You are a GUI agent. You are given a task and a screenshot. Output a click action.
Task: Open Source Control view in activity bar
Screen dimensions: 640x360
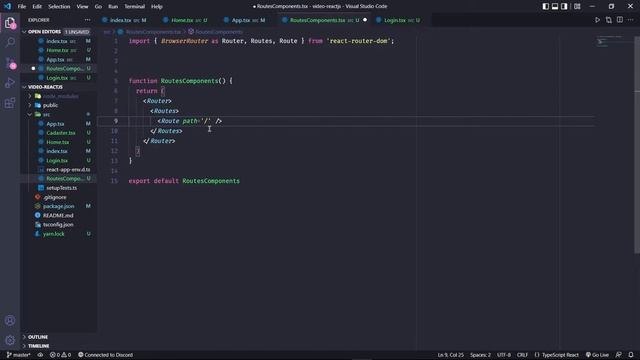tap(10, 63)
